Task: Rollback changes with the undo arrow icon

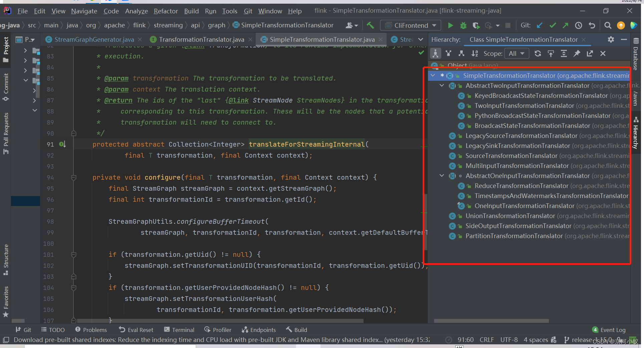Action: click(592, 25)
